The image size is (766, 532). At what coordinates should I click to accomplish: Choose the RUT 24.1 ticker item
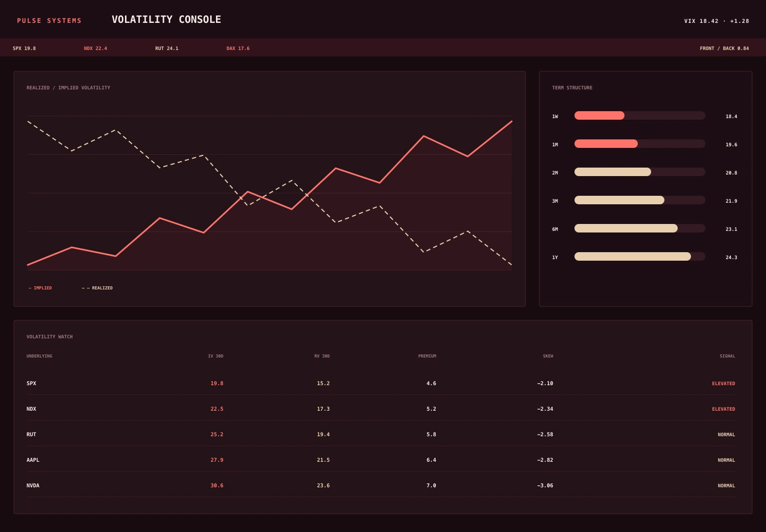[x=167, y=48]
